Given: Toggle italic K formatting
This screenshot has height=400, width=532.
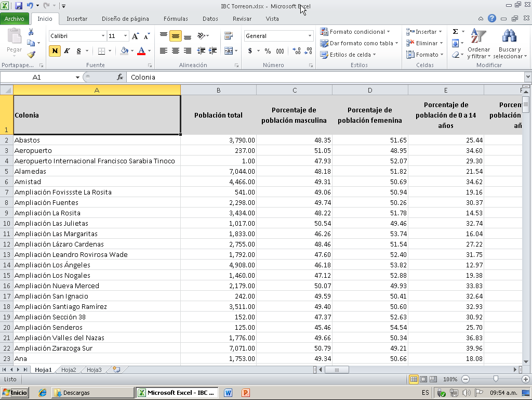Looking at the screenshot, I should click(x=67, y=51).
